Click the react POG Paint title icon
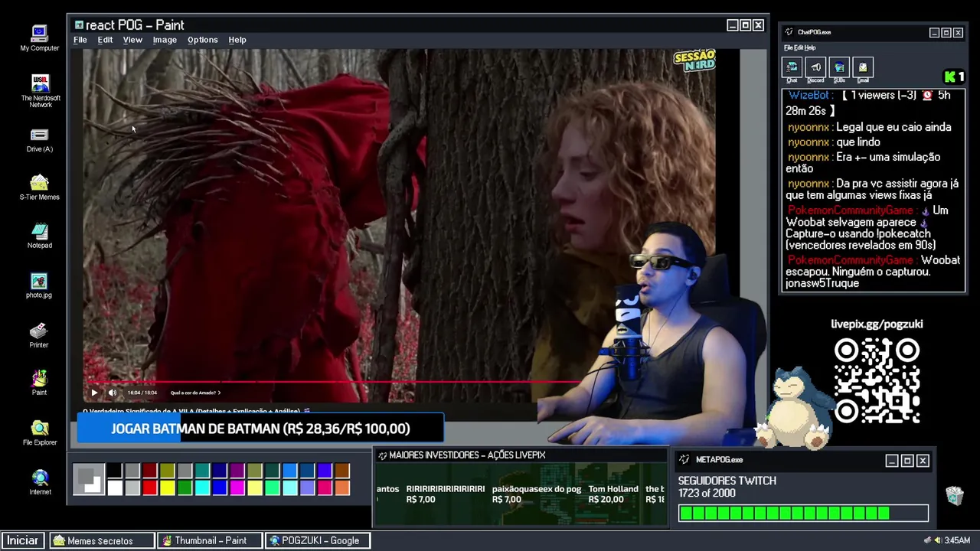This screenshot has height=551, width=980. click(x=79, y=25)
